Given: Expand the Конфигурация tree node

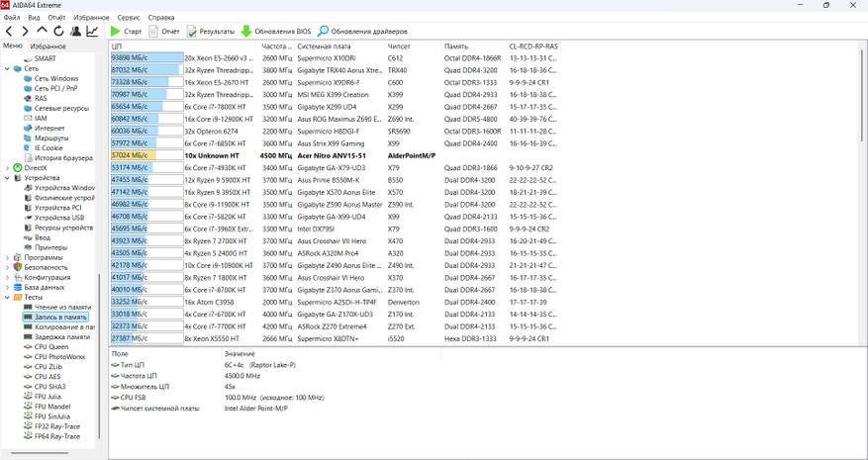Looking at the screenshot, I should [7, 277].
